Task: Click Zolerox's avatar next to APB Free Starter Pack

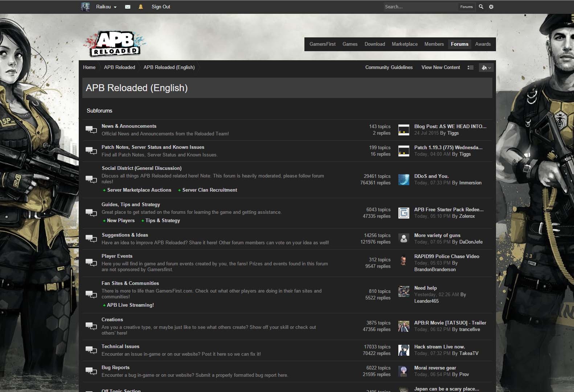Action: 404,213
